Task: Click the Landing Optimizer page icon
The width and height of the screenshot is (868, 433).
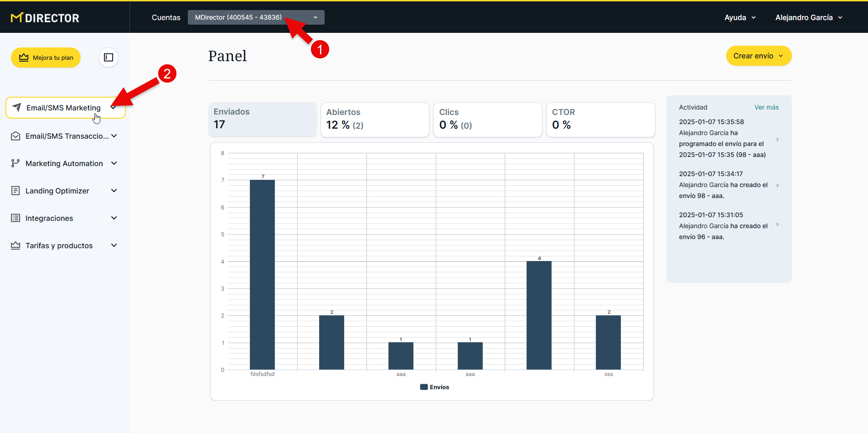Action: [x=15, y=191]
